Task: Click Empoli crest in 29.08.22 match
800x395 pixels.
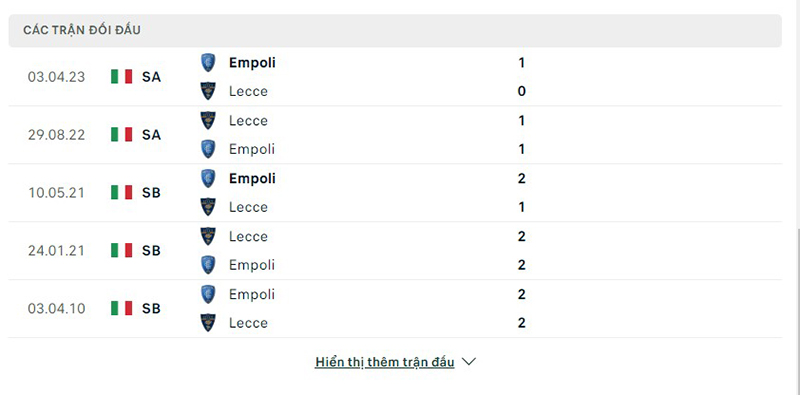Action: (x=208, y=149)
